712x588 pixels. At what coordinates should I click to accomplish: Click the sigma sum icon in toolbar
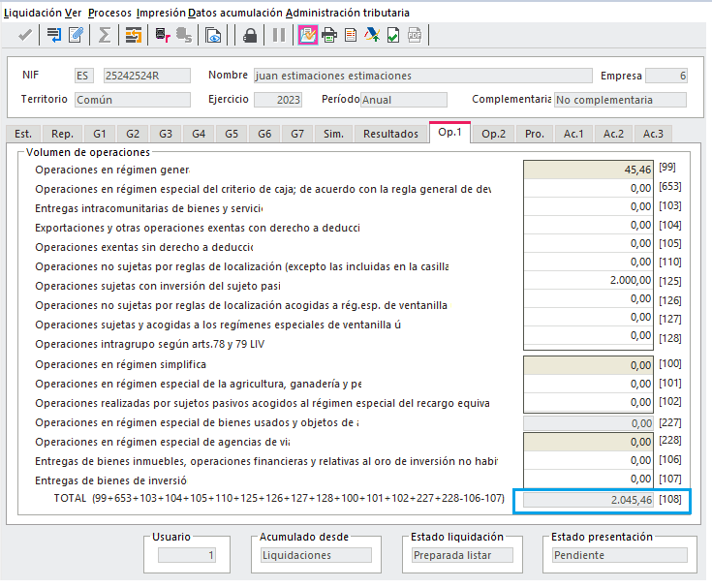click(104, 36)
